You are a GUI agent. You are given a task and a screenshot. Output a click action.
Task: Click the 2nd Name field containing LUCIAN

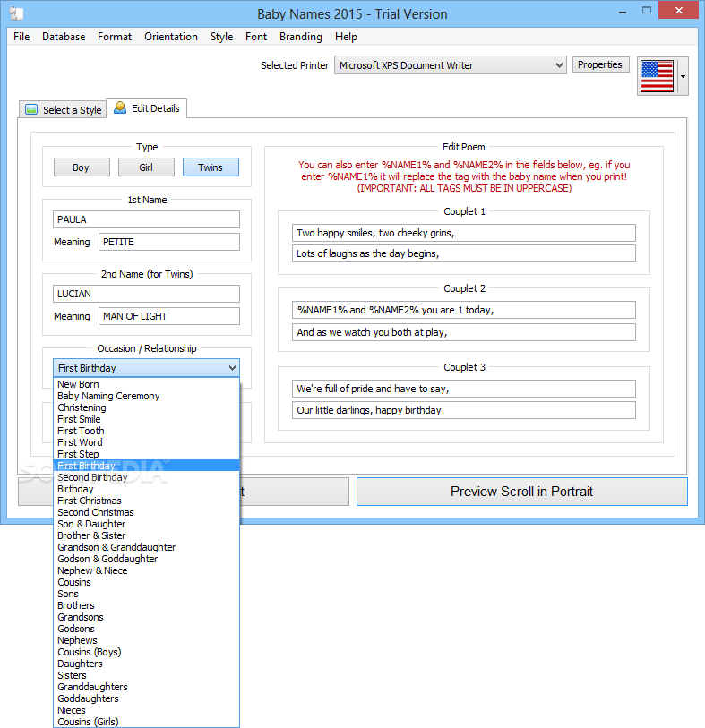click(146, 294)
